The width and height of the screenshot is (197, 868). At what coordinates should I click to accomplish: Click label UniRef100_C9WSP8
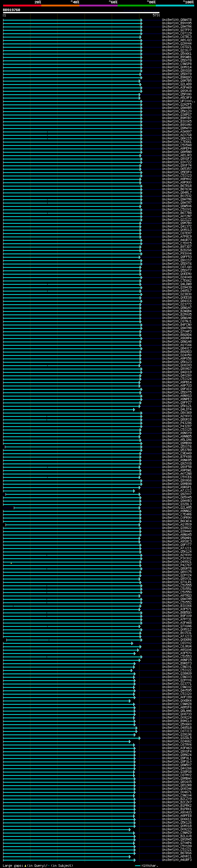click(177, 64)
